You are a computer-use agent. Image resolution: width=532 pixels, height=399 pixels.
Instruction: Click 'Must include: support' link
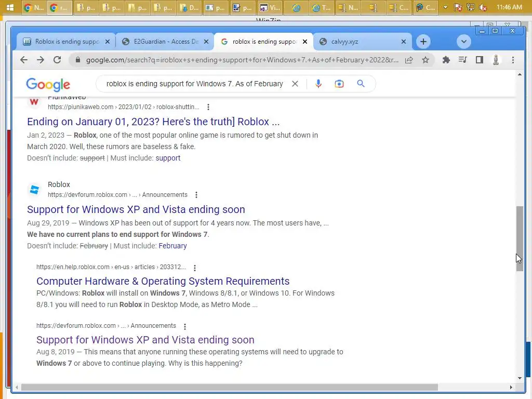point(168,158)
